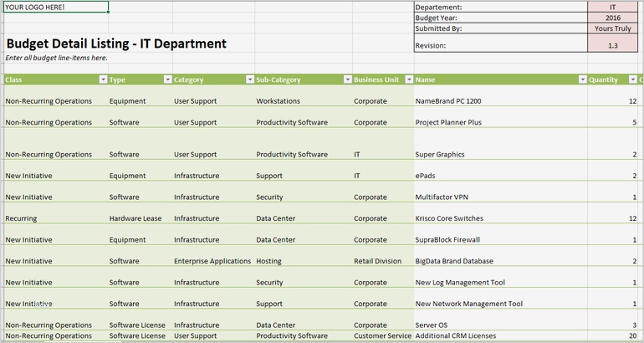Select the 'New Log Management Tool' cell
644x343 pixels.
click(501, 277)
